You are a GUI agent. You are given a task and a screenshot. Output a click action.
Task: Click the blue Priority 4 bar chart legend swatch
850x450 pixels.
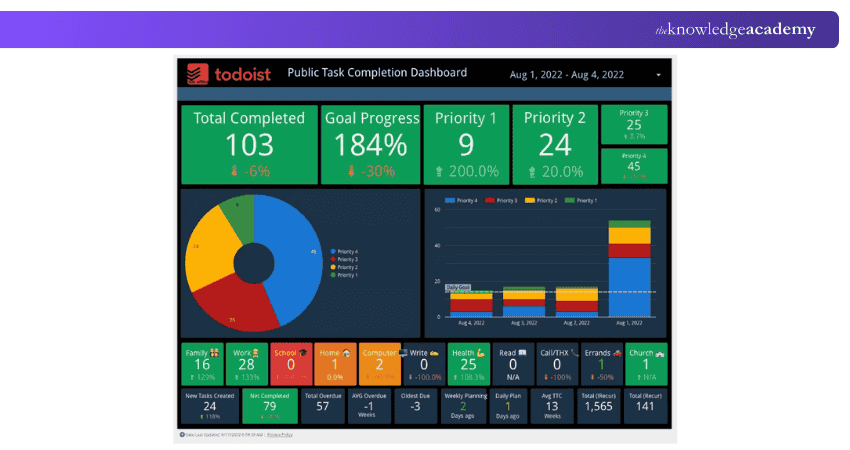(x=449, y=201)
